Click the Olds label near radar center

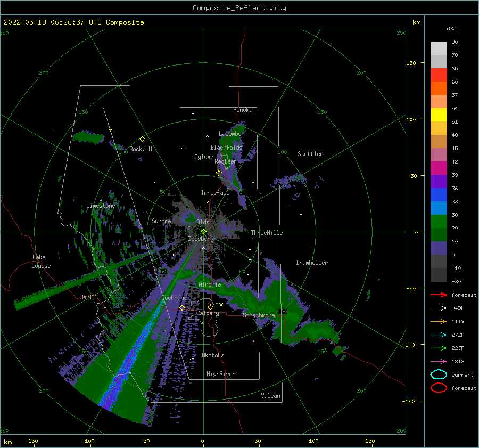[x=203, y=222]
